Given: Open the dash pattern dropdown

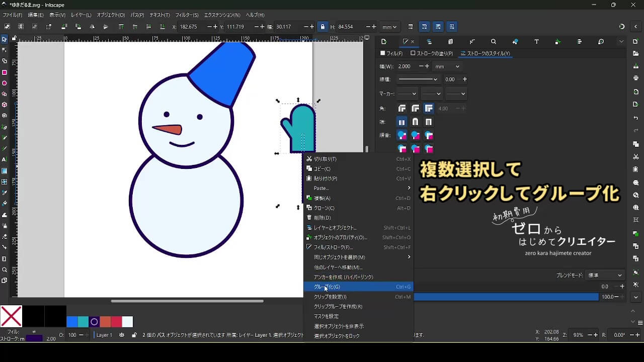Looking at the screenshot, I should (418, 79).
